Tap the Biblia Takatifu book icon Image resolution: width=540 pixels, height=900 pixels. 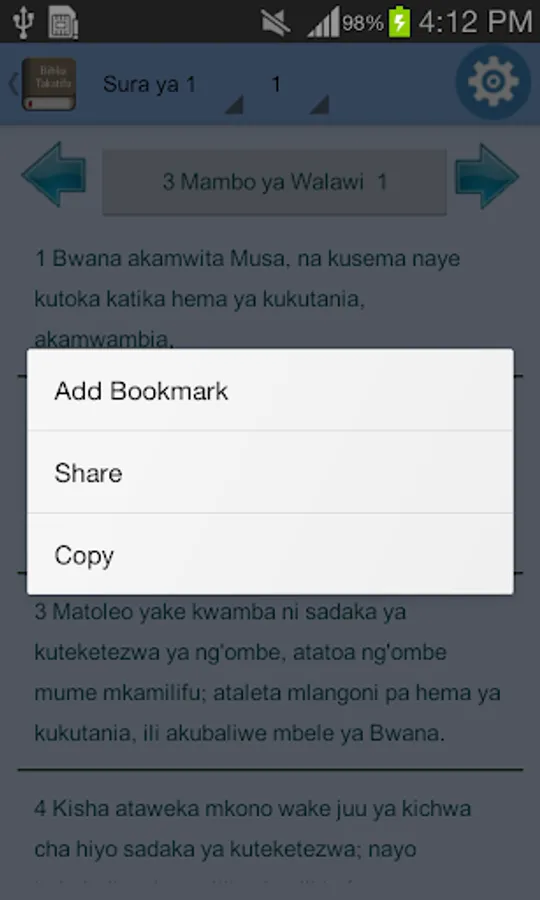(49, 84)
